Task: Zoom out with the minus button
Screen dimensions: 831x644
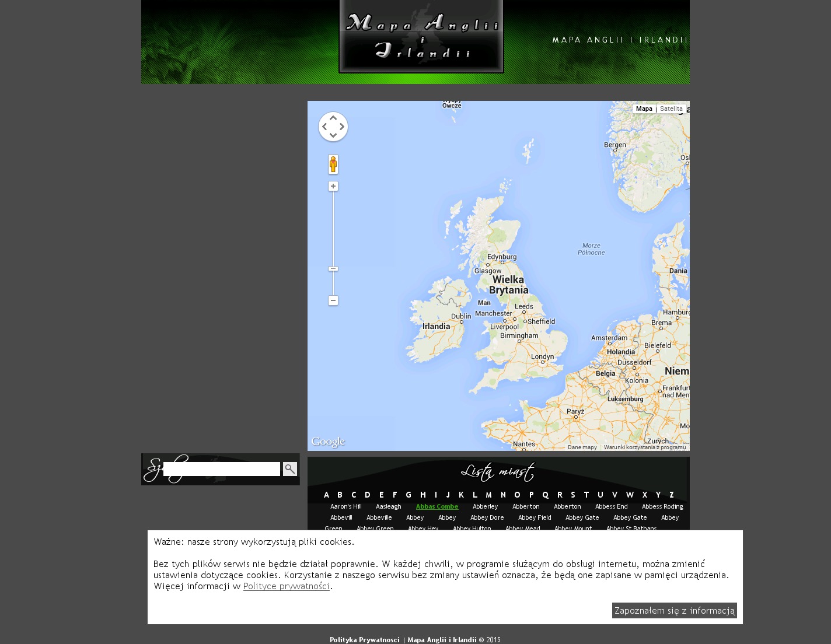Action: coord(333,300)
